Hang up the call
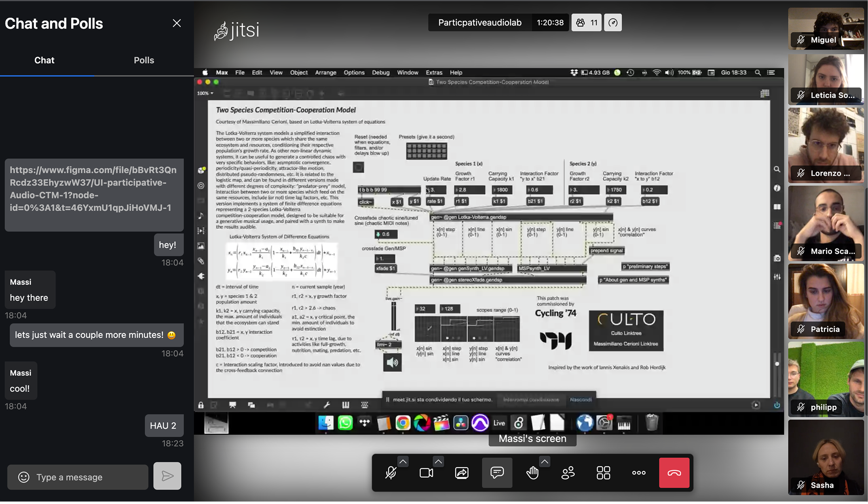868x504 pixels. click(x=674, y=473)
